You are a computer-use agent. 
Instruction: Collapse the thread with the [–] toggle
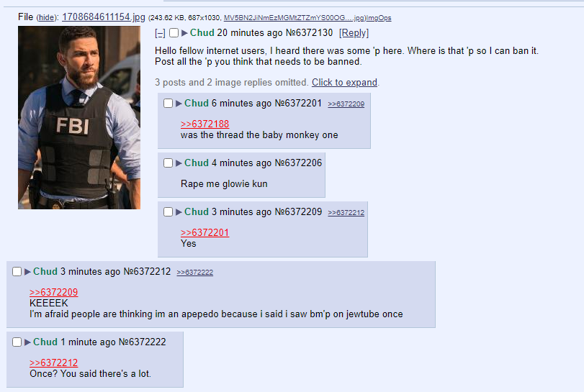coord(160,33)
